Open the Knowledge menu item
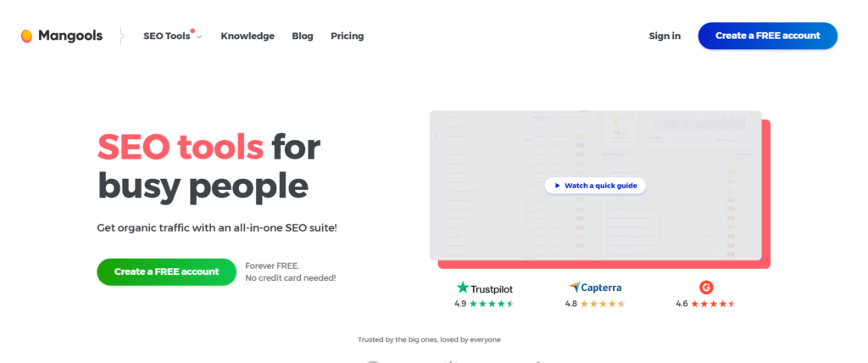868x363 pixels. tap(248, 36)
